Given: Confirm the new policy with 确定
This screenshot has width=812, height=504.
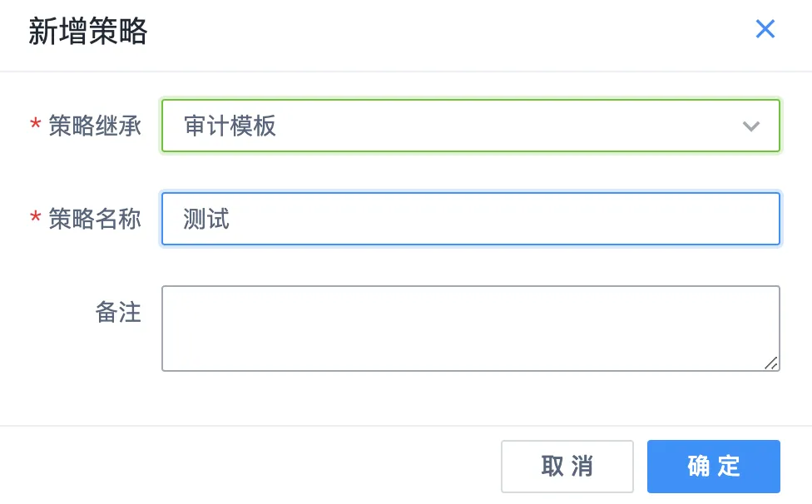Looking at the screenshot, I should click(713, 467).
